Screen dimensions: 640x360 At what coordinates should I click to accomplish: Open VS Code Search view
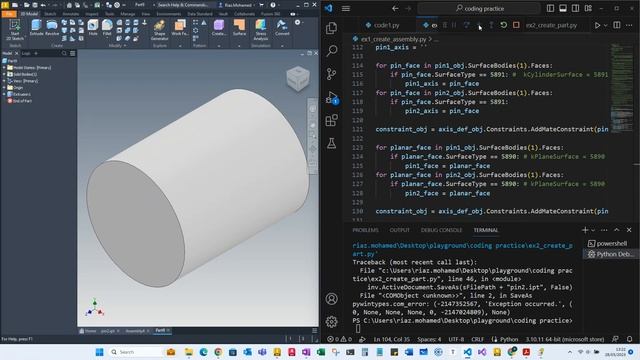pos(331,51)
